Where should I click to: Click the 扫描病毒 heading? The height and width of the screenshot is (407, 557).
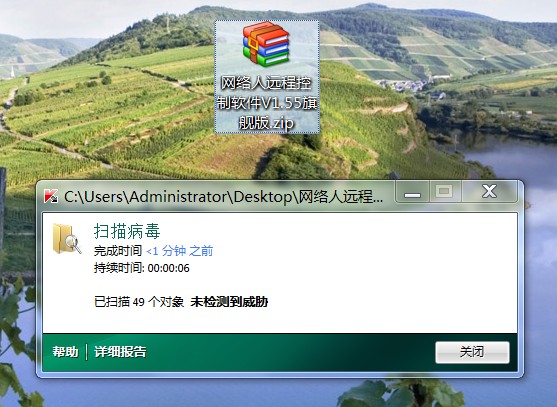point(127,231)
